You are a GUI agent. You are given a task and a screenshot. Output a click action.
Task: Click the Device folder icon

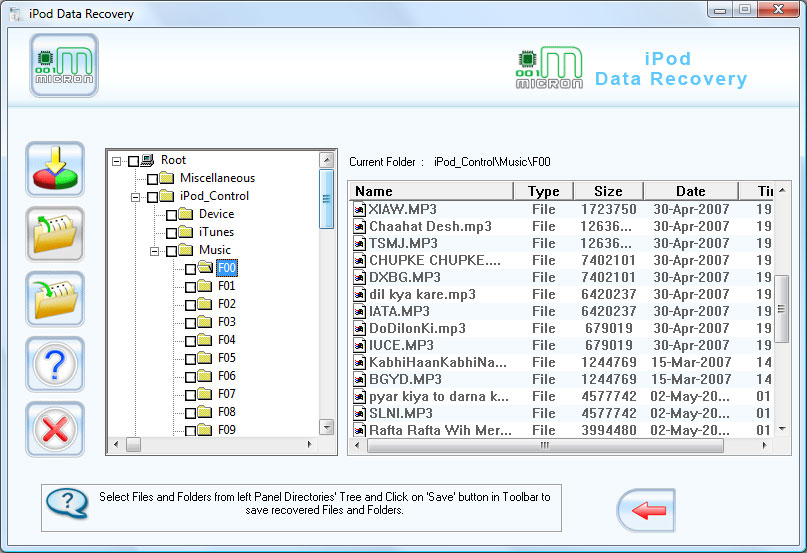[185, 214]
